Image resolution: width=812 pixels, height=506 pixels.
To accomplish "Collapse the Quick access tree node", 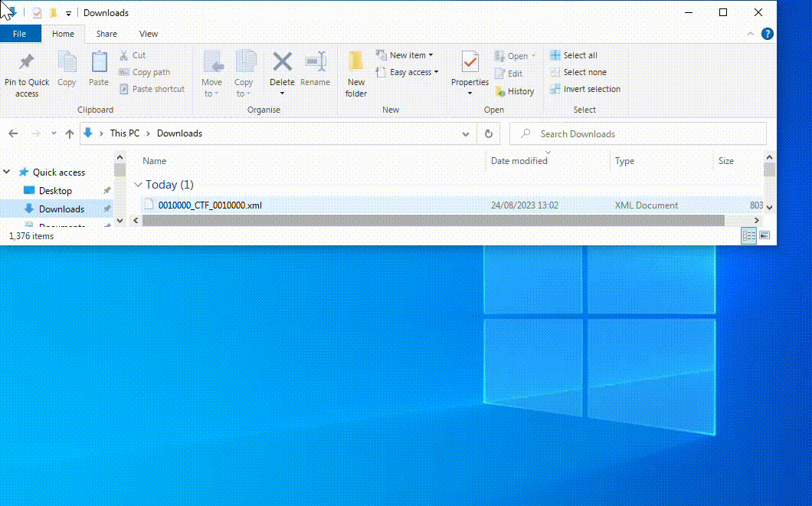I will pyautogui.click(x=7, y=172).
